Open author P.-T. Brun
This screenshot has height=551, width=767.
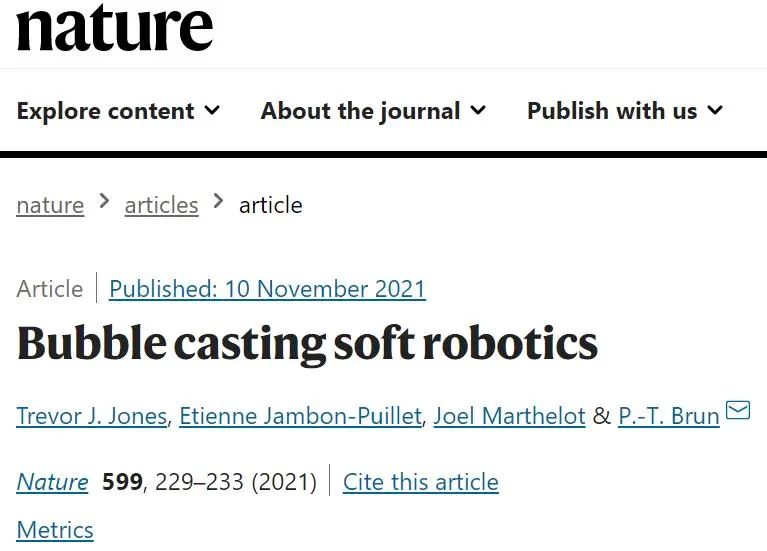coord(669,416)
